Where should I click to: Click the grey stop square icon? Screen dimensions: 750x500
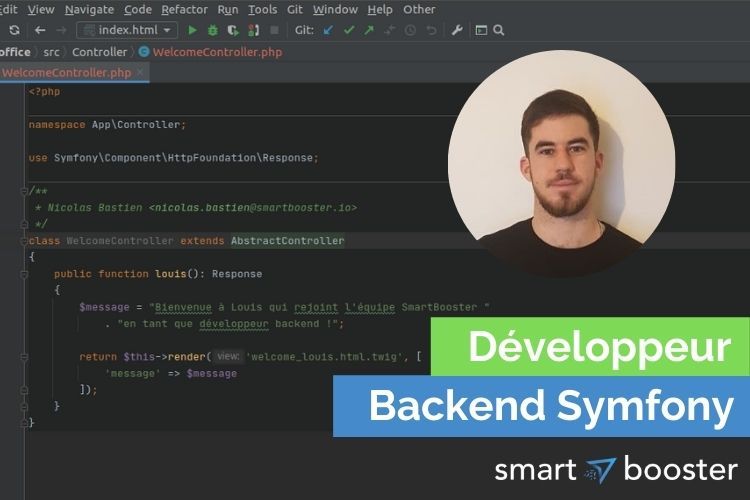click(274, 30)
